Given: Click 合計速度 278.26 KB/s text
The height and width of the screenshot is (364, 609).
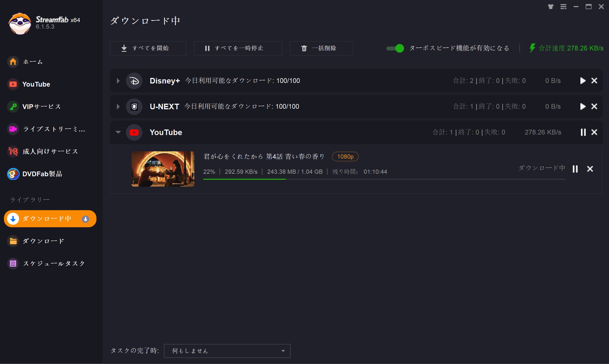Looking at the screenshot, I should coord(571,48).
